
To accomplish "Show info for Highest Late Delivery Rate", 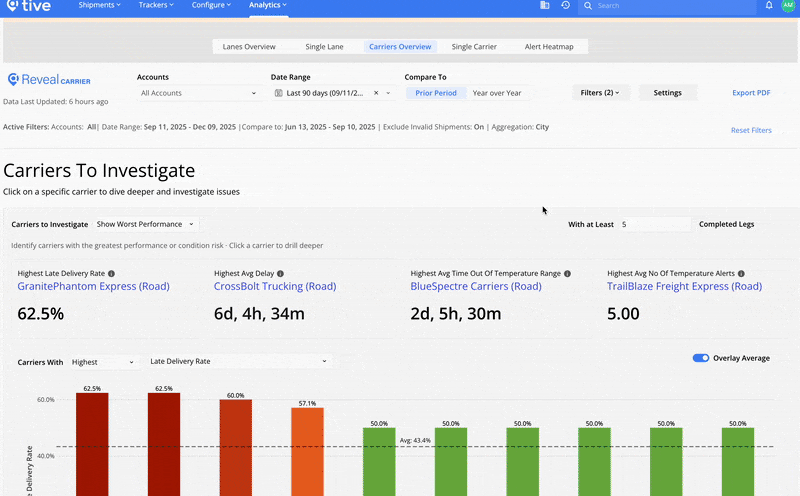I will coord(111,274).
